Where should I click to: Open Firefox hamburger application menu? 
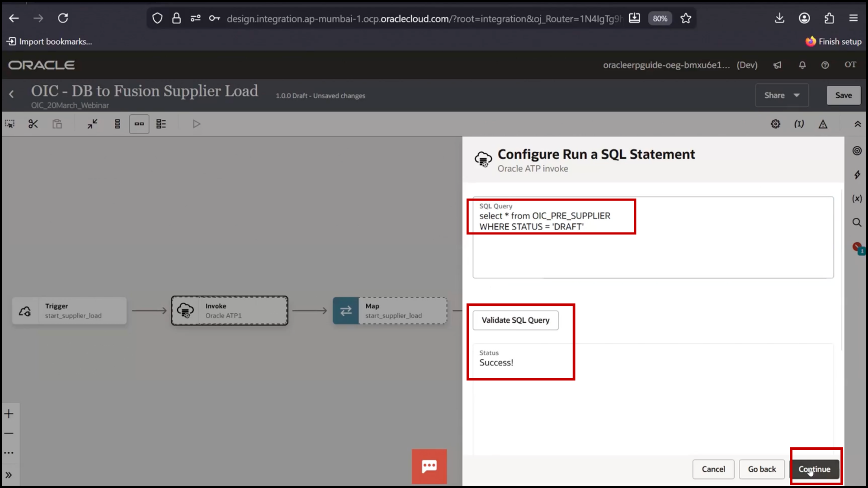[x=854, y=18]
